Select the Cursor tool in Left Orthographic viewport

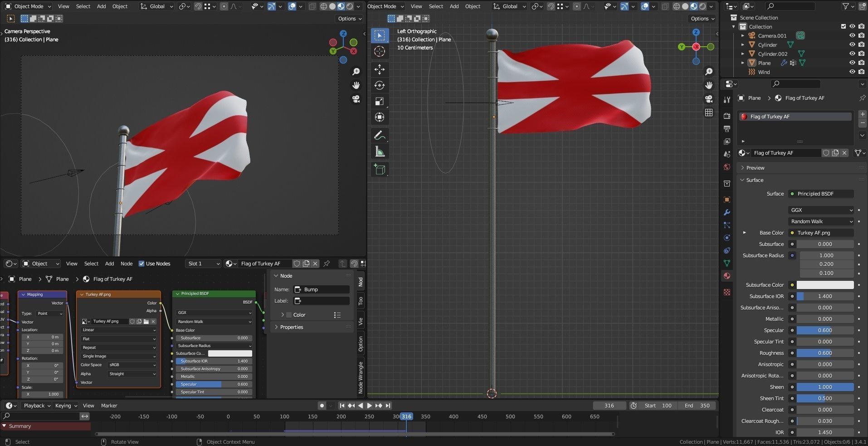tap(380, 51)
